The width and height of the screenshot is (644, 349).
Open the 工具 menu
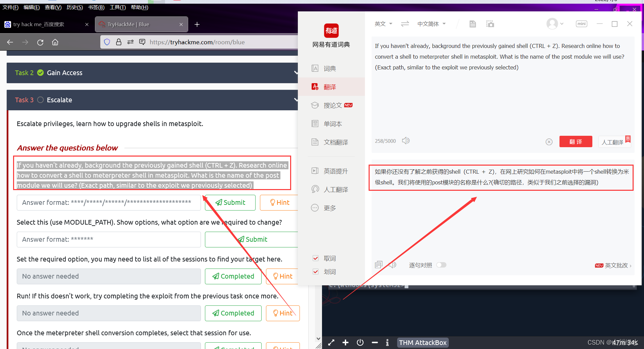tap(118, 7)
